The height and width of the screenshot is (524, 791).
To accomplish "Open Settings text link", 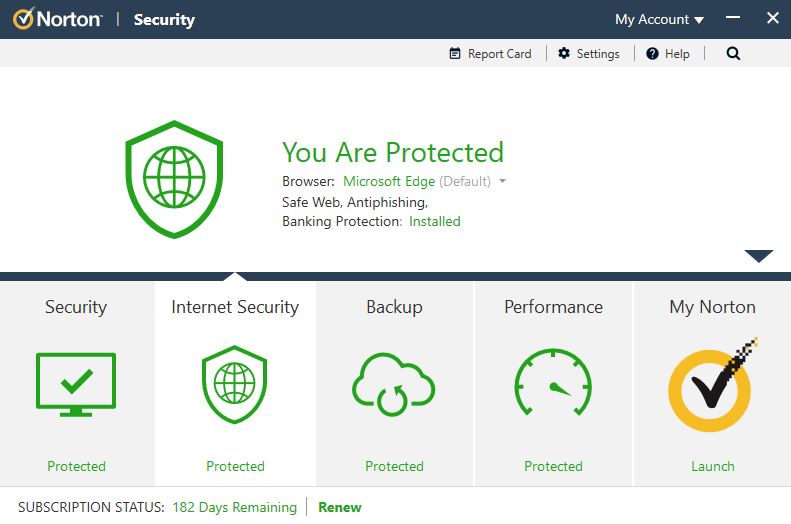I will coord(598,53).
